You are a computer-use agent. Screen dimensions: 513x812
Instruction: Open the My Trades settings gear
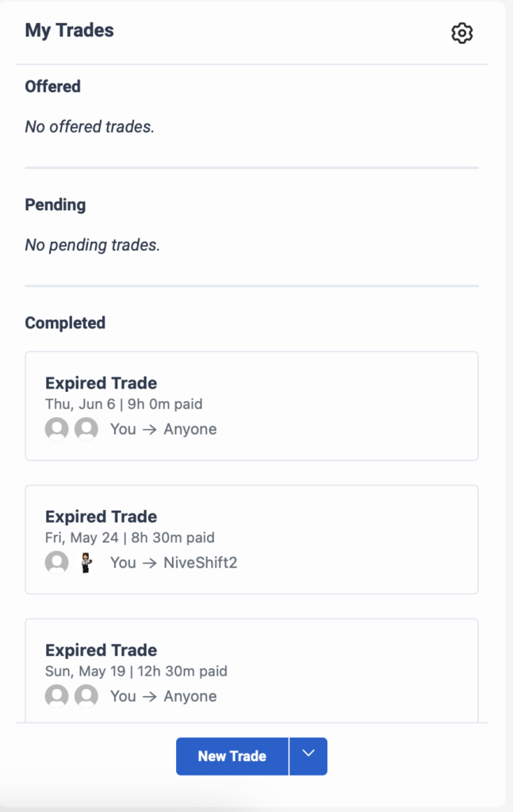pos(461,33)
